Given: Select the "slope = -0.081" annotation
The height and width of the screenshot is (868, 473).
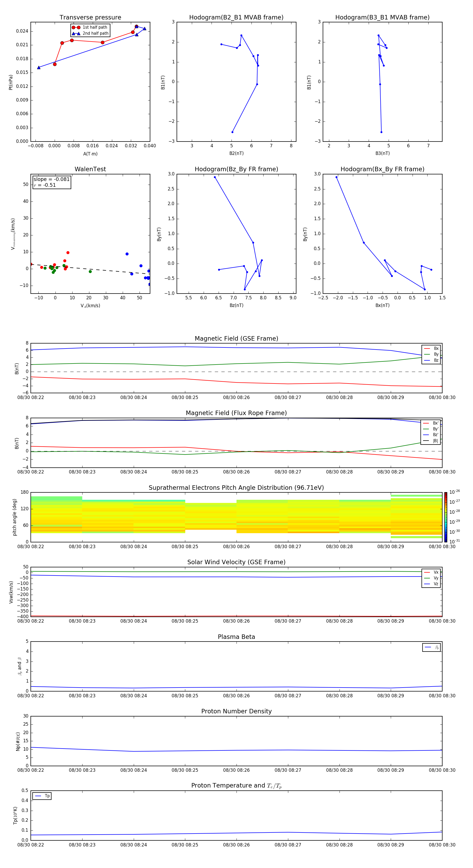Looking at the screenshot, I should [52, 179].
